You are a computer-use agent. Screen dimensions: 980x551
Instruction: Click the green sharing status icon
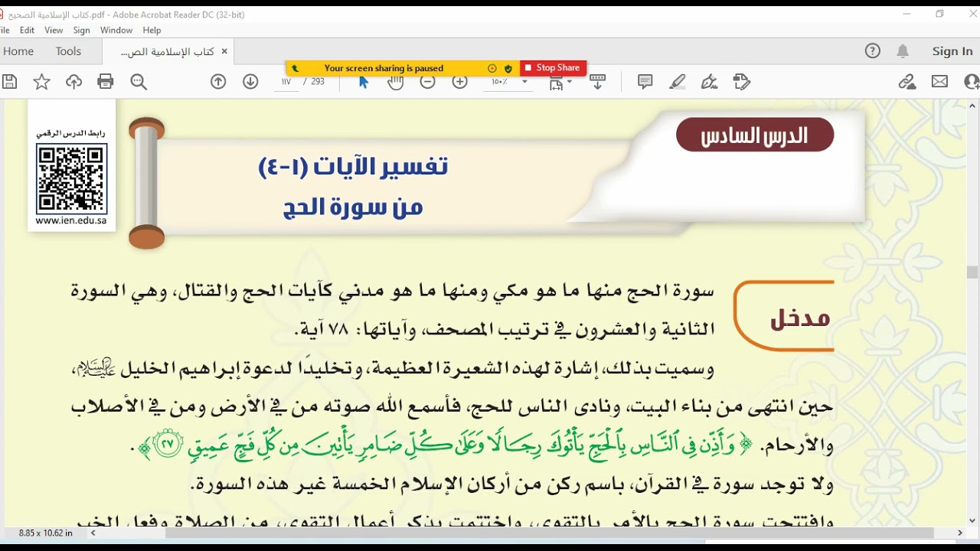click(x=296, y=68)
